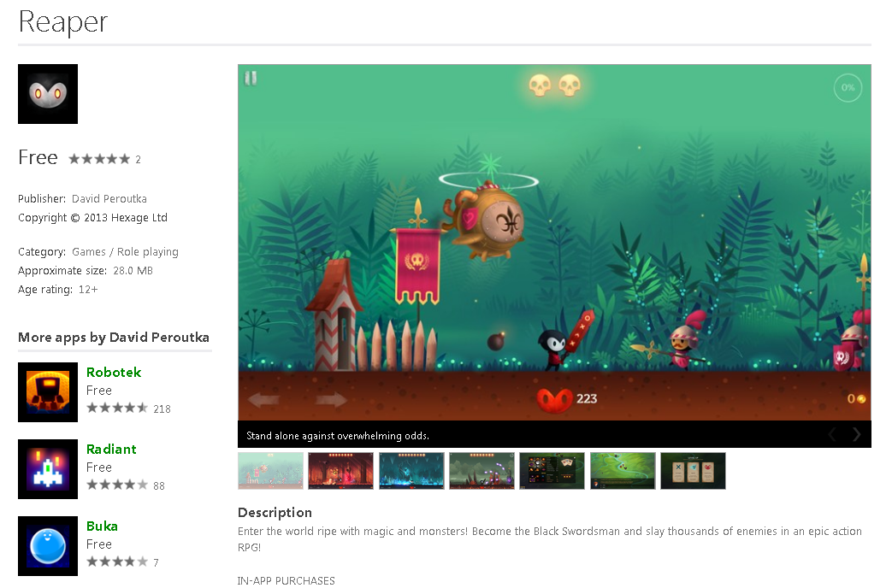Click the "Free" price label for Reaper
Screen dimensions: 892x588
click(38, 157)
